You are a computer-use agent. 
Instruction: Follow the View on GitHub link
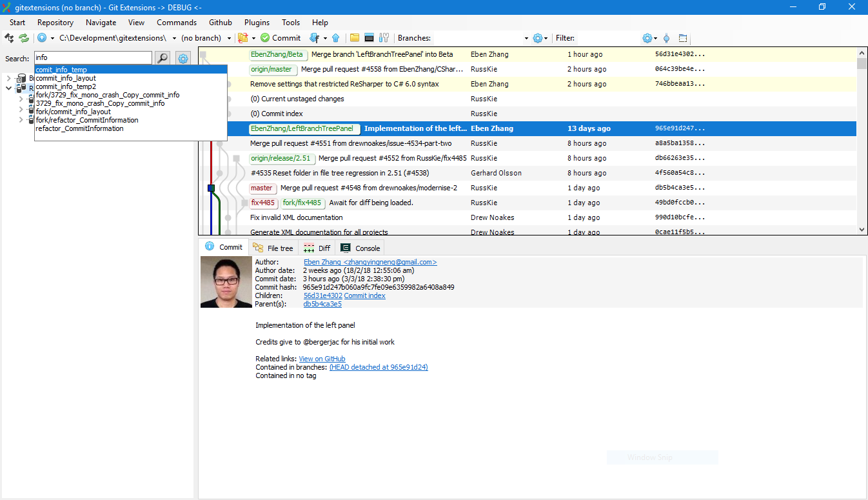[x=321, y=359]
